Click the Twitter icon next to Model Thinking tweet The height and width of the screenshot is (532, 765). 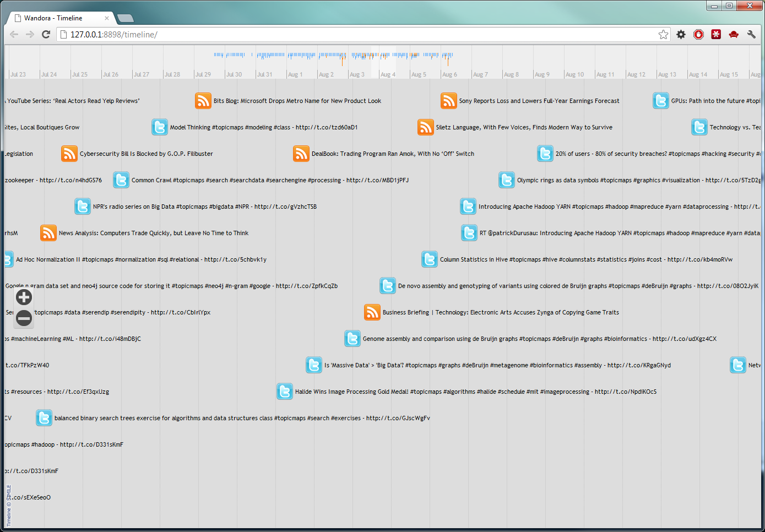(x=160, y=127)
